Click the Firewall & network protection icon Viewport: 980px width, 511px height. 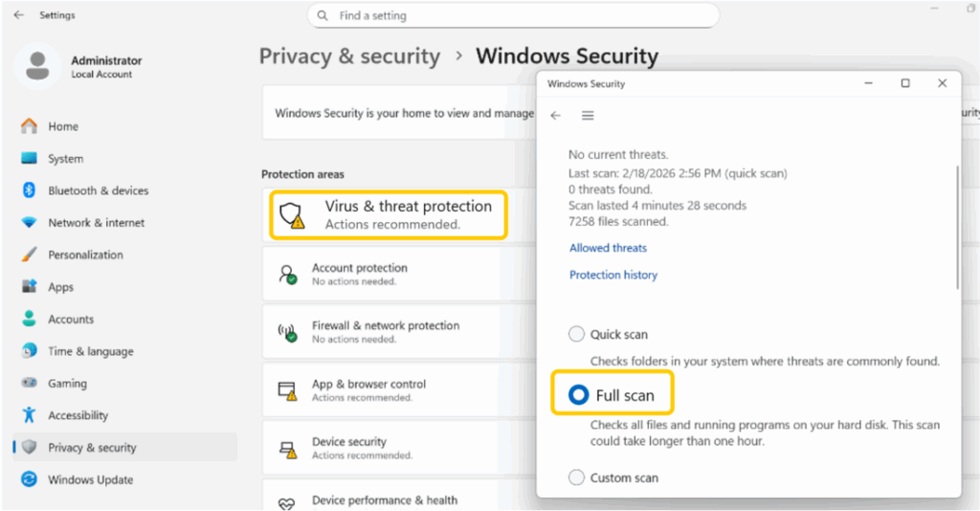click(x=287, y=332)
